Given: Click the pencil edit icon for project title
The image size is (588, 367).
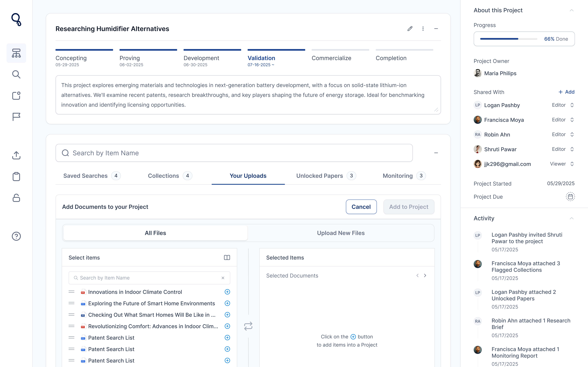Looking at the screenshot, I should pos(410,29).
